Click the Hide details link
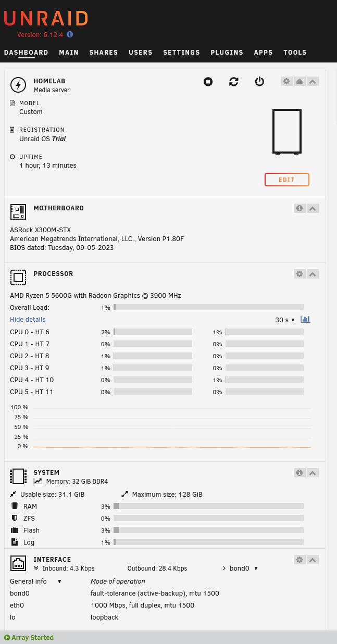 pos(28,320)
